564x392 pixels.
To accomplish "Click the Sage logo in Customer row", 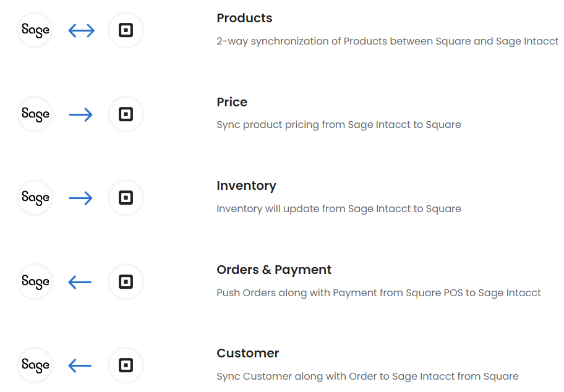I will (35, 365).
